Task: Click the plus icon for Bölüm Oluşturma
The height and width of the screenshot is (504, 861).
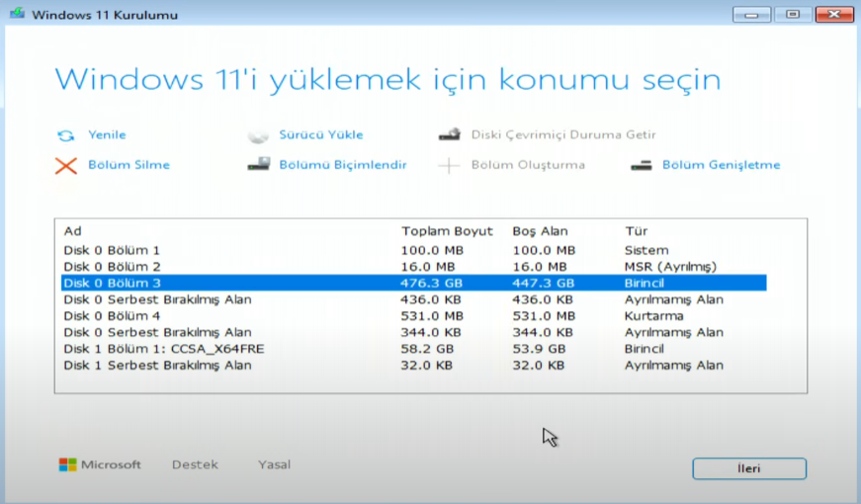Action: pos(449,165)
